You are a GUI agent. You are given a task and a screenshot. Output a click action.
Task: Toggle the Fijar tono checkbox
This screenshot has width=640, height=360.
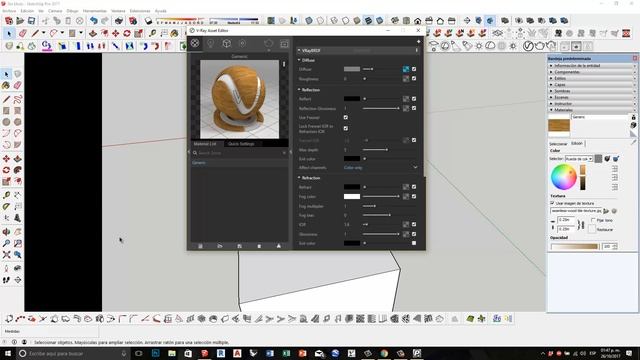tap(593, 220)
